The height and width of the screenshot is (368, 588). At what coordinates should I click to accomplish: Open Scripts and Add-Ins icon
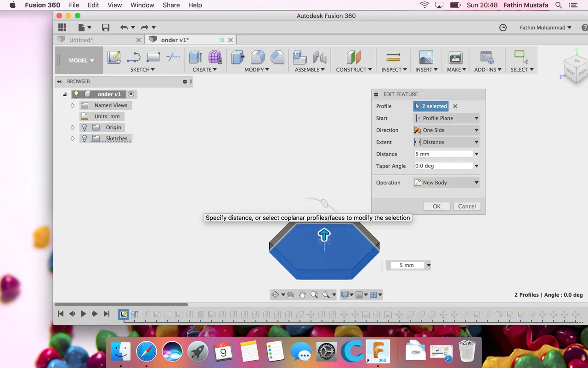pyautogui.click(x=487, y=57)
